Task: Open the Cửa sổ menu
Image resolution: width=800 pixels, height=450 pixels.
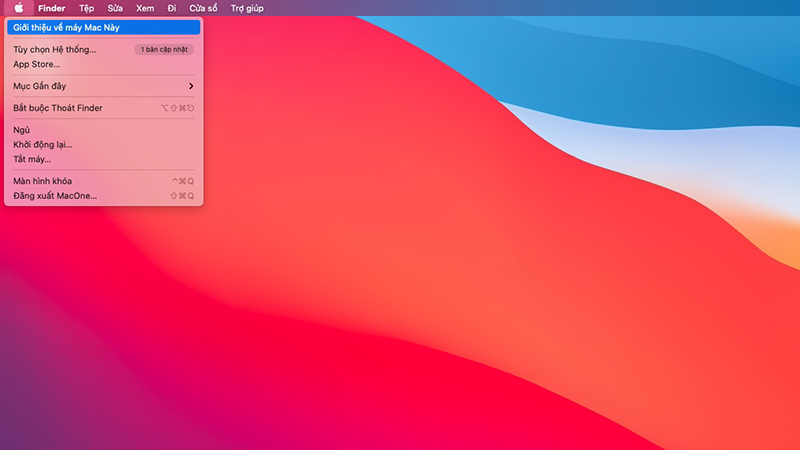Action: pos(203,8)
